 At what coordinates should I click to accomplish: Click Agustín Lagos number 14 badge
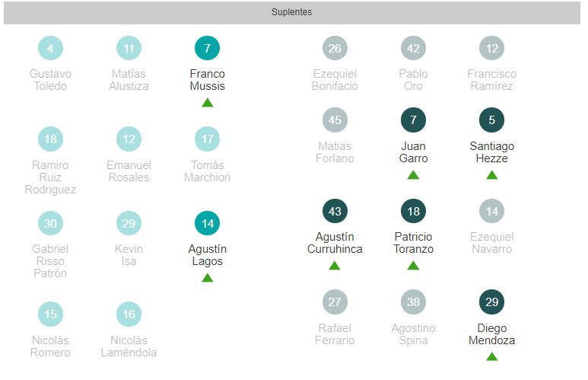click(x=207, y=224)
